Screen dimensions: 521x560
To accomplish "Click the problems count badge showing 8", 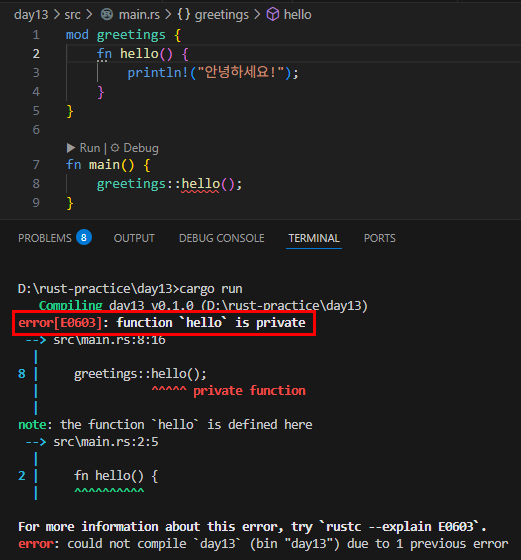I will 84,238.
